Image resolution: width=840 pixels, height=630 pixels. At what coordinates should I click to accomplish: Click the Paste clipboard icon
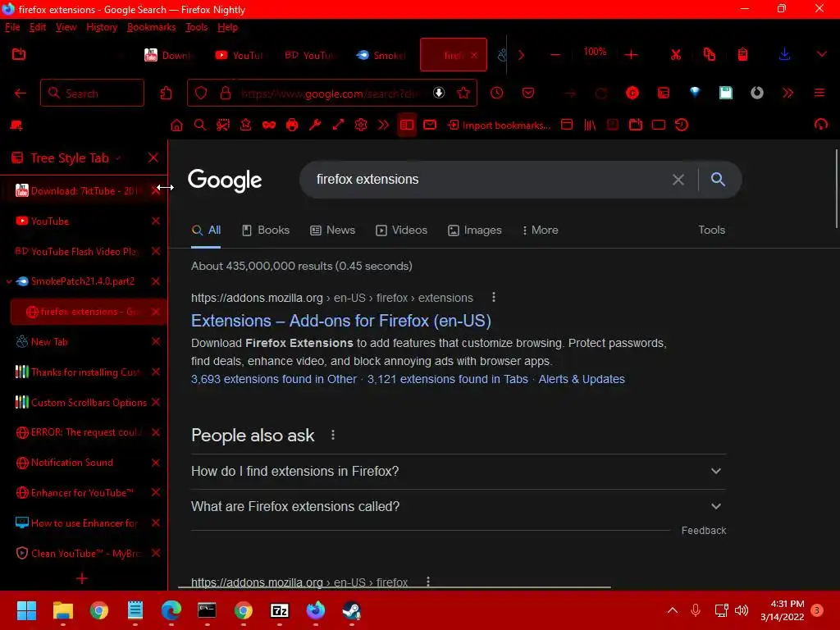[742, 55]
